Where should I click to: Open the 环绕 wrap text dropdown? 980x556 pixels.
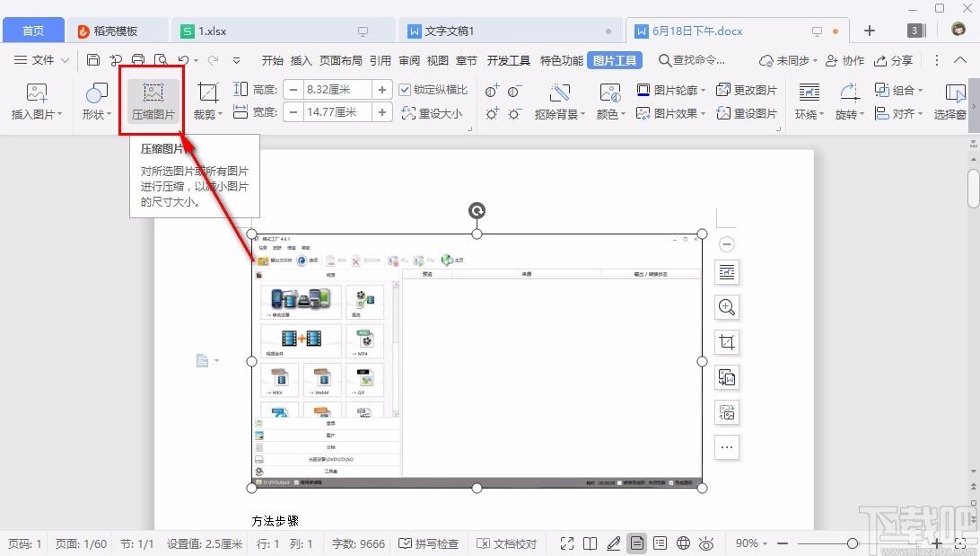point(809,101)
